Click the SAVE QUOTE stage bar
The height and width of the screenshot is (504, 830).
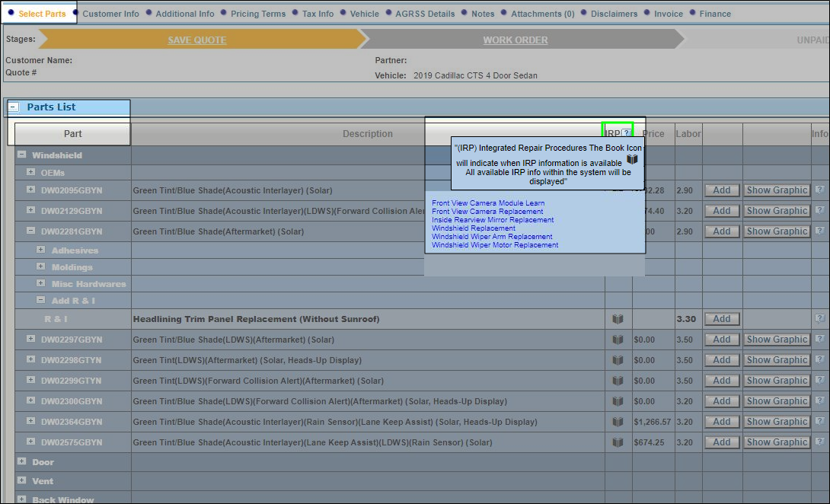pos(198,40)
